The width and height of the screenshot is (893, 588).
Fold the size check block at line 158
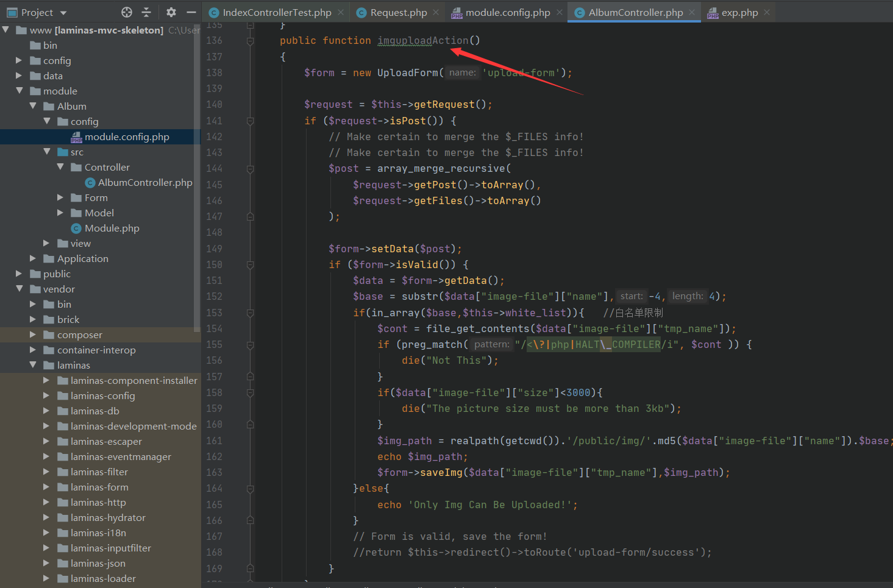[x=250, y=393]
